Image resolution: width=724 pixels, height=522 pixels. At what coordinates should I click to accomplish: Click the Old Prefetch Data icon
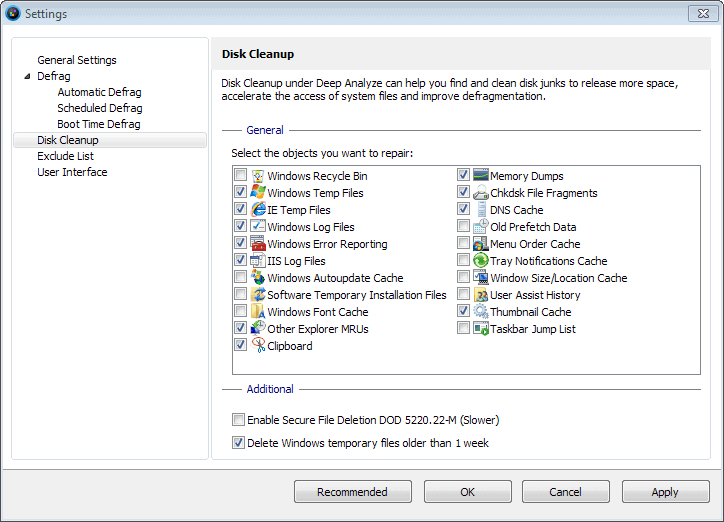click(x=481, y=227)
